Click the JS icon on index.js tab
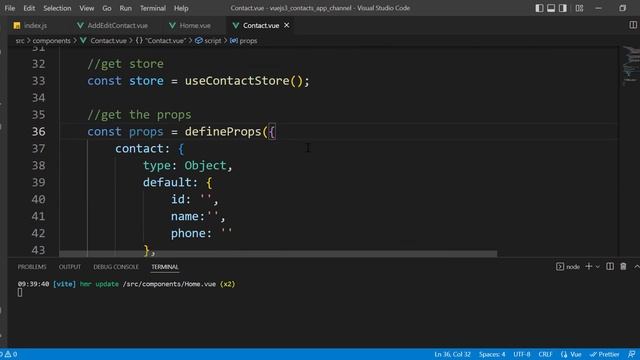Viewport: 640px width, 360px height. [x=17, y=26]
